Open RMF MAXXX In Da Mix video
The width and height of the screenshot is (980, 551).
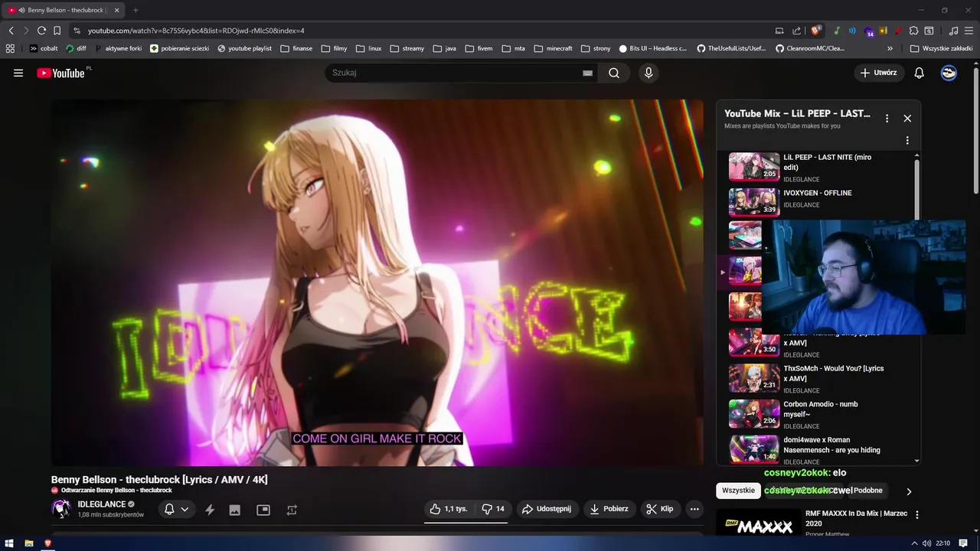[856, 518]
